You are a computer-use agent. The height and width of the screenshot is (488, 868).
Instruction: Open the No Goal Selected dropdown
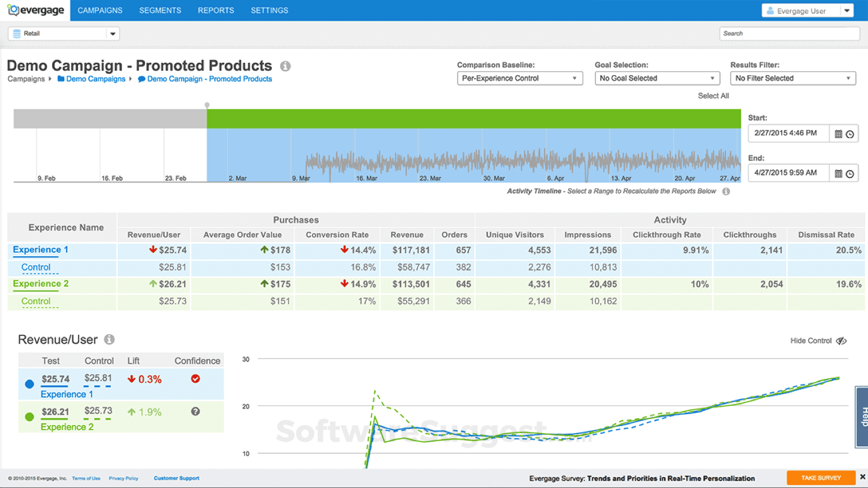(657, 77)
